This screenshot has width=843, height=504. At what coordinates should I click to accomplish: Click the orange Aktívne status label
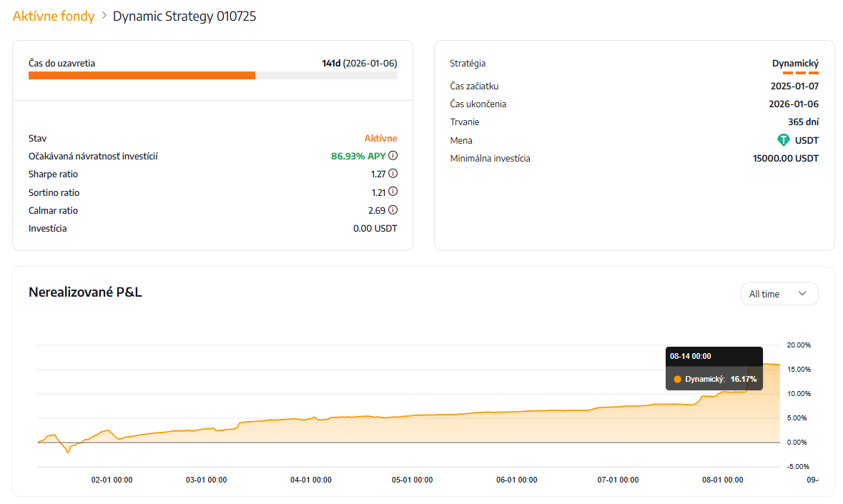coord(380,138)
